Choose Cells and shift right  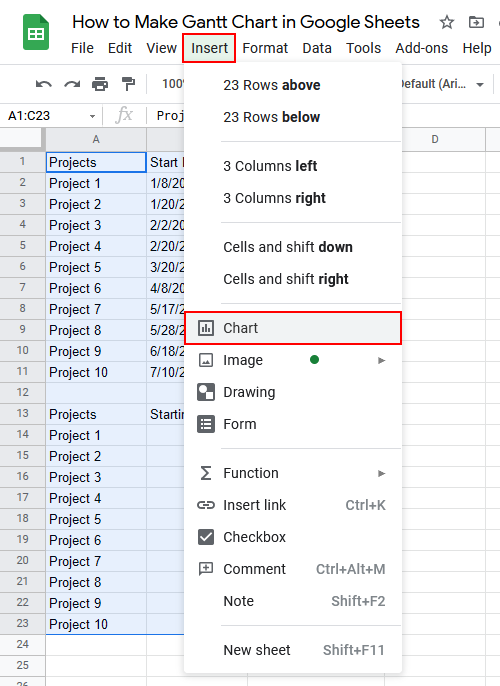(x=293, y=279)
